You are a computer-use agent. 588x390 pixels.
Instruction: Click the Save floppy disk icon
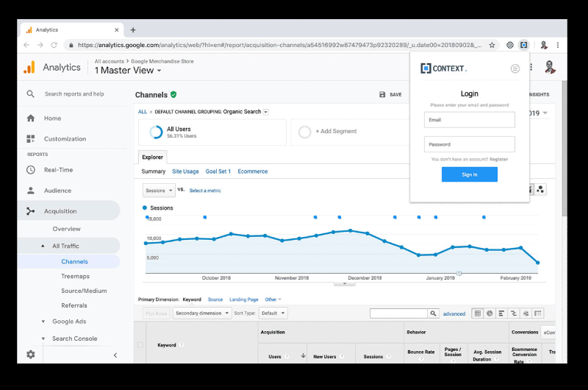pyautogui.click(x=382, y=95)
